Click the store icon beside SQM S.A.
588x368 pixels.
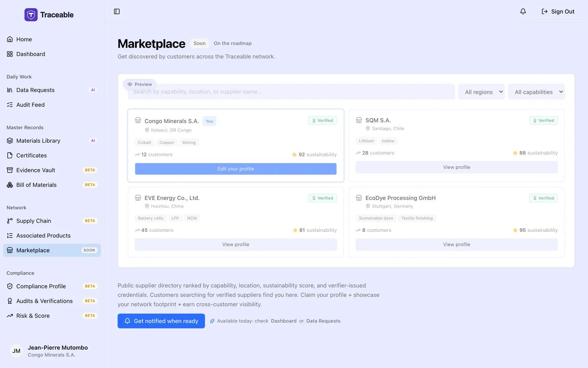tap(359, 120)
